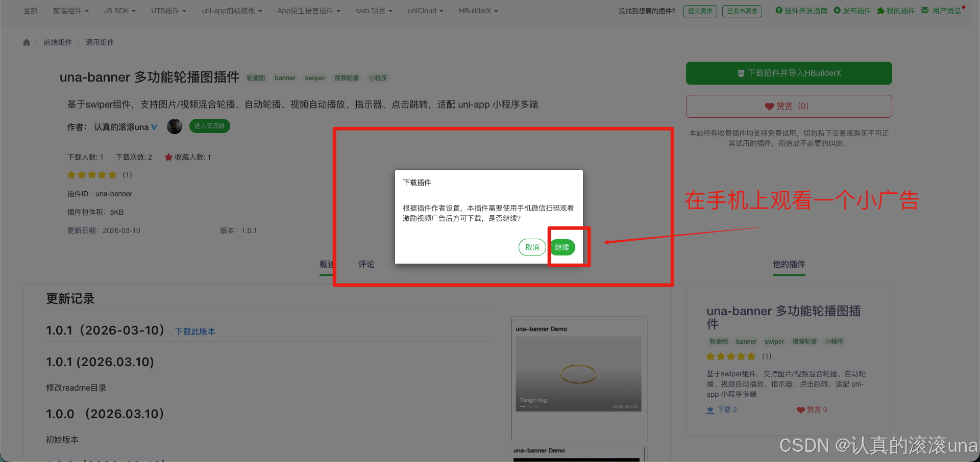Open the 前端组件 dropdown menu
Viewport: 980px width, 462px height.
pyautogui.click(x=71, y=11)
